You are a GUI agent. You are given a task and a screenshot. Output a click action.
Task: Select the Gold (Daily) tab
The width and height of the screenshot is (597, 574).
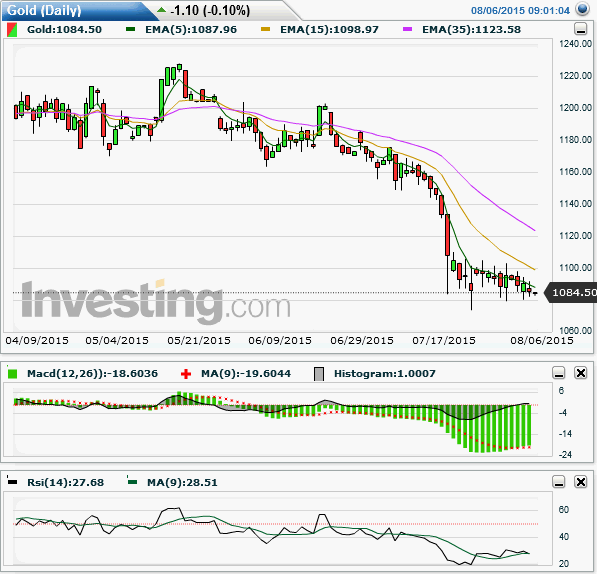[x=44, y=10]
